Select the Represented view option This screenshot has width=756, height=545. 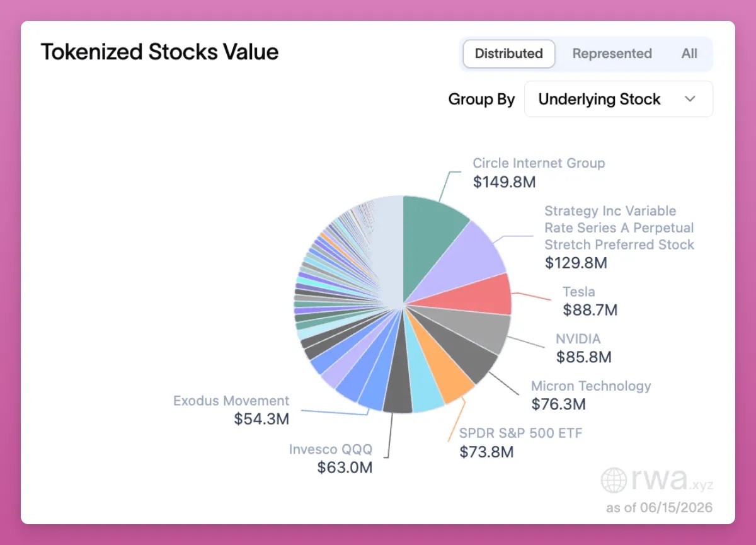[612, 54]
